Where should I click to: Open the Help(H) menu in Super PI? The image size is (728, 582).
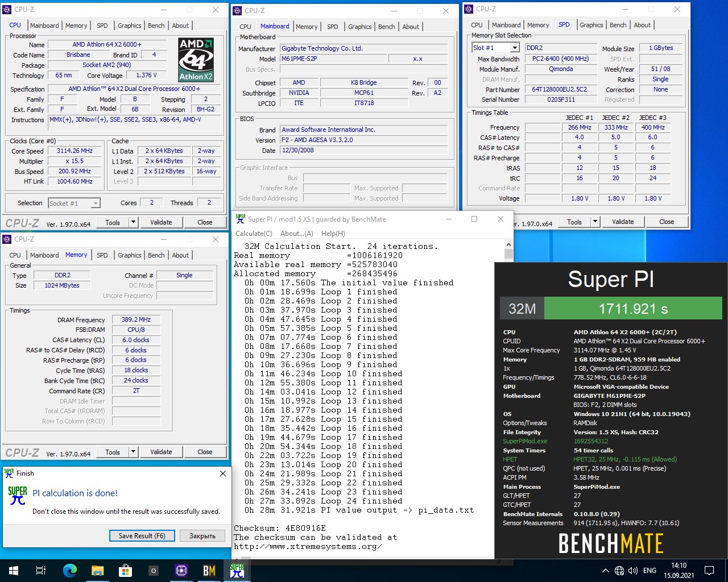(333, 234)
